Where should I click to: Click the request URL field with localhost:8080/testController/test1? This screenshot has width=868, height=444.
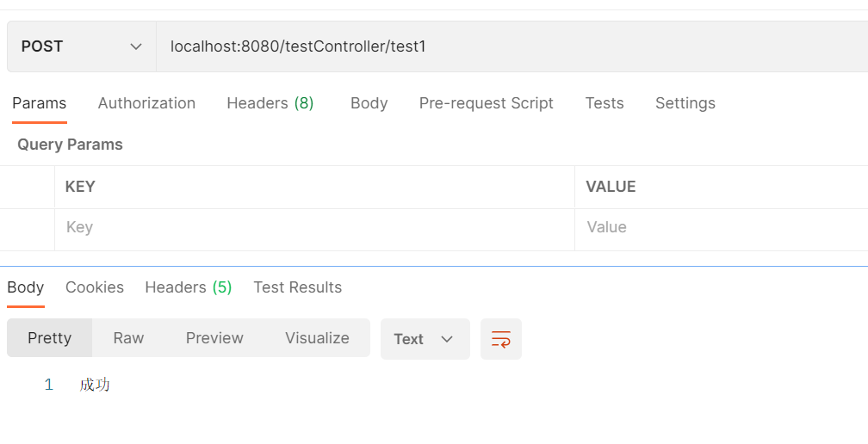click(x=512, y=46)
